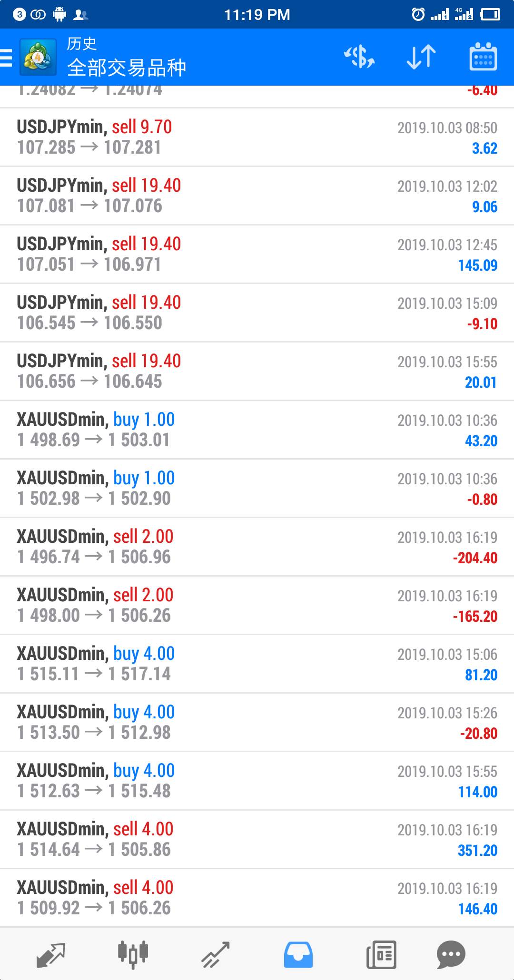Open XAUUSDmin buy 4.00 profit 81.20

tap(257, 664)
